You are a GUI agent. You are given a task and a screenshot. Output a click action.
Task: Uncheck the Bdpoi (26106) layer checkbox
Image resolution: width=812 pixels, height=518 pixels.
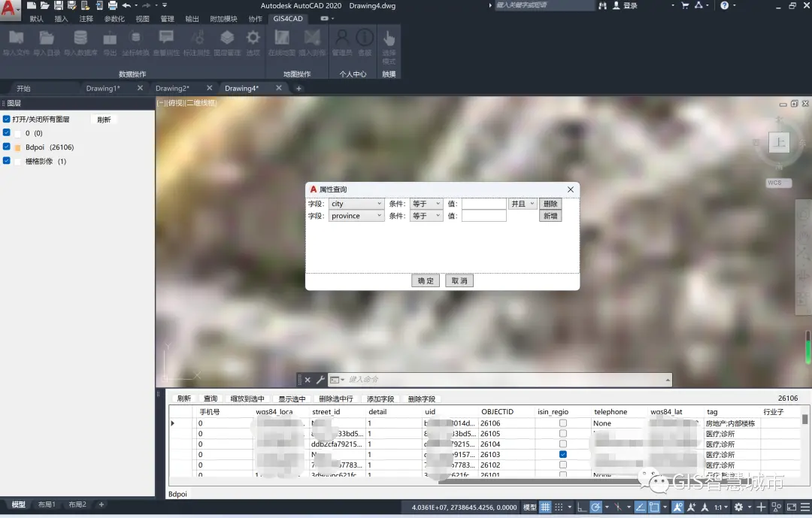(7, 147)
